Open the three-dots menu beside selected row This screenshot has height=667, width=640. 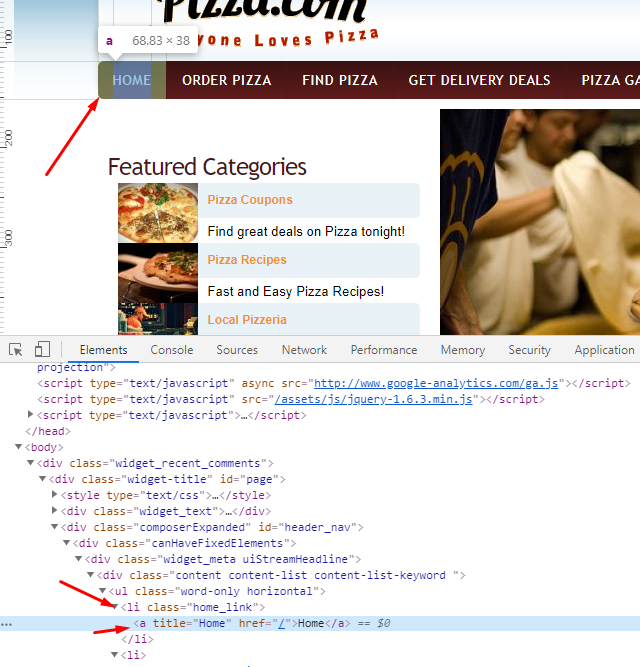point(6,624)
